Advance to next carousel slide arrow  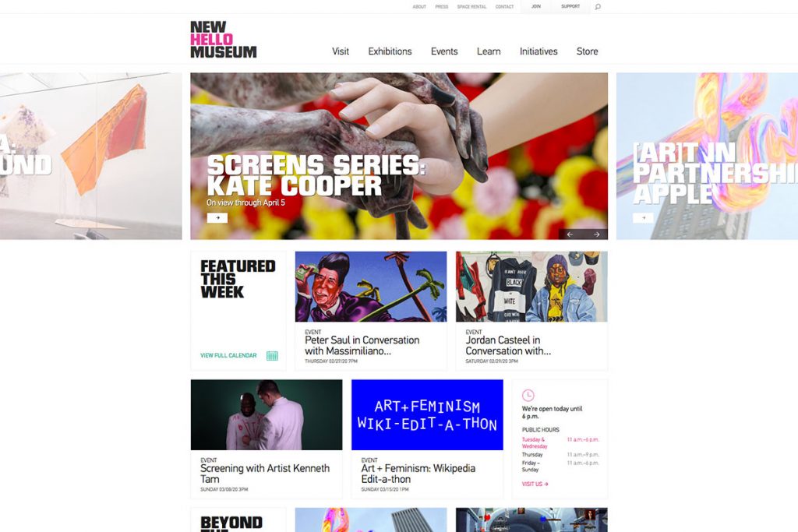tap(596, 234)
